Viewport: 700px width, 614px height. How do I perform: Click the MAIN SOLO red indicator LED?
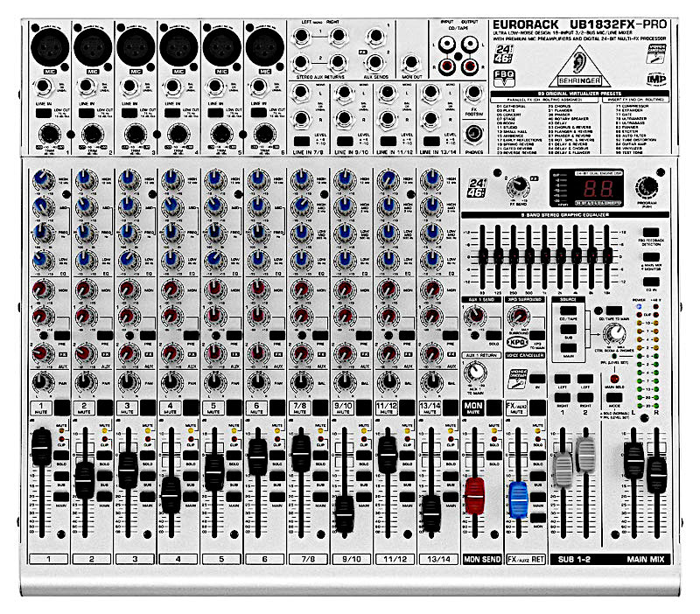(614, 379)
